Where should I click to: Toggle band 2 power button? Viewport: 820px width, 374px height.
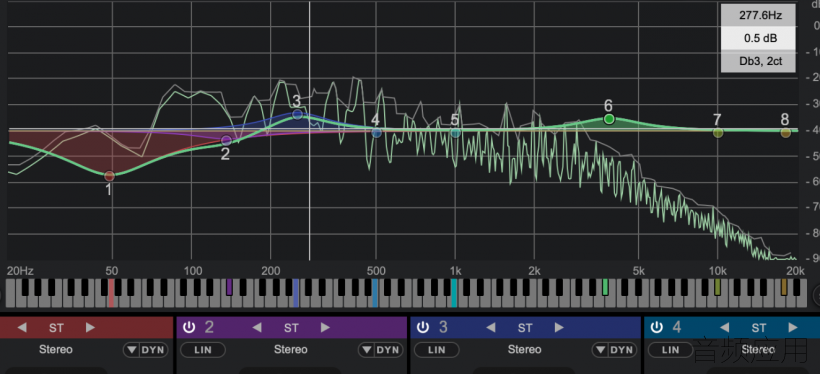pyautogui.click(x=189, y=328)
